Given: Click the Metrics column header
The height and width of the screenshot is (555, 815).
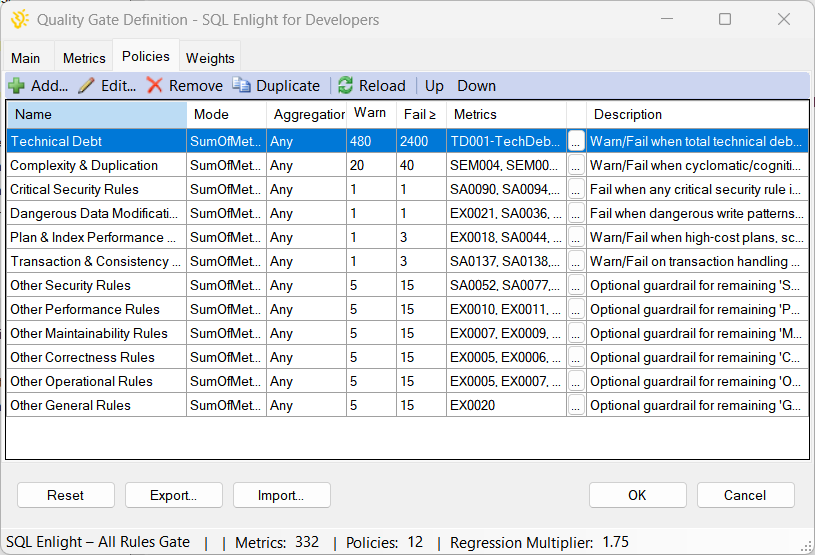Looking at the screenshot, I should pos(506,114).
